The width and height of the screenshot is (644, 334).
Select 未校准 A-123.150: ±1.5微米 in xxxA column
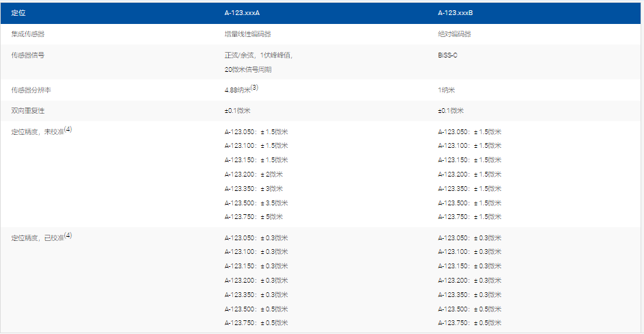pos(256,160)
